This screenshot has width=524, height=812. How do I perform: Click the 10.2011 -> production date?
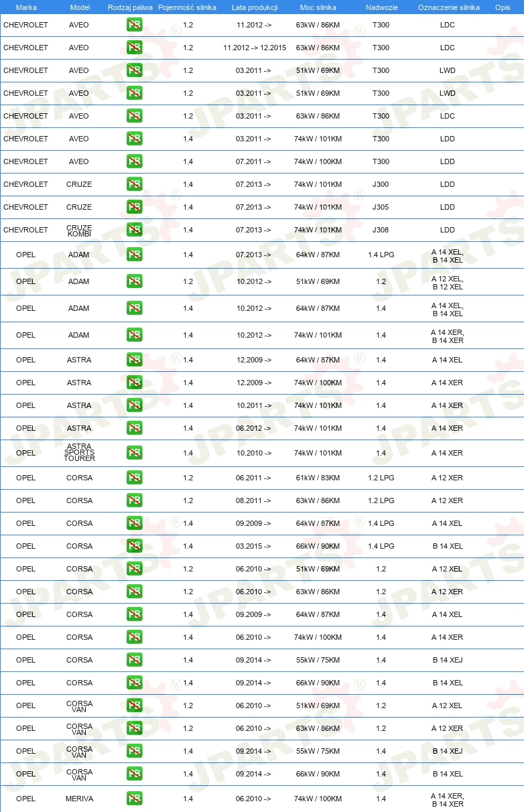click(x=254, y=405)
